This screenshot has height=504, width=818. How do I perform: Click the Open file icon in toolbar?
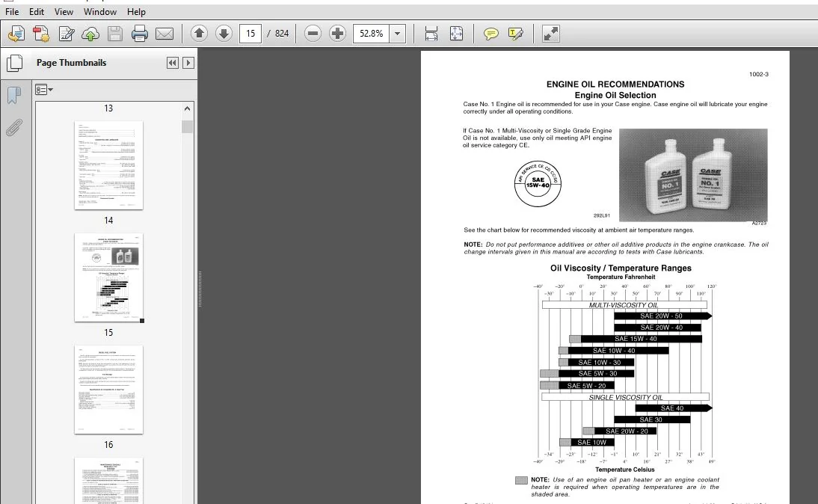point(16,34)
